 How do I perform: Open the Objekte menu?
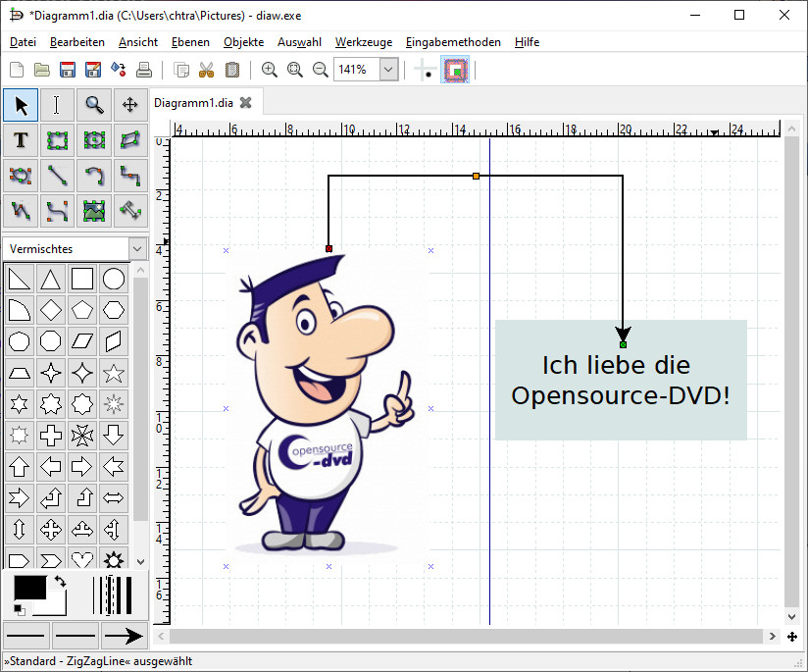point(243,42)
